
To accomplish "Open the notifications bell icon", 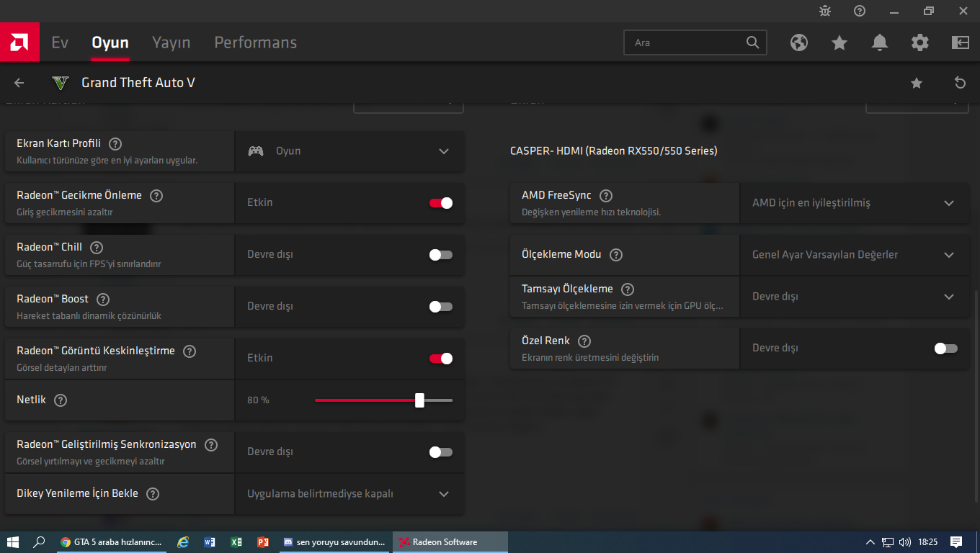I will click(880, 42).
